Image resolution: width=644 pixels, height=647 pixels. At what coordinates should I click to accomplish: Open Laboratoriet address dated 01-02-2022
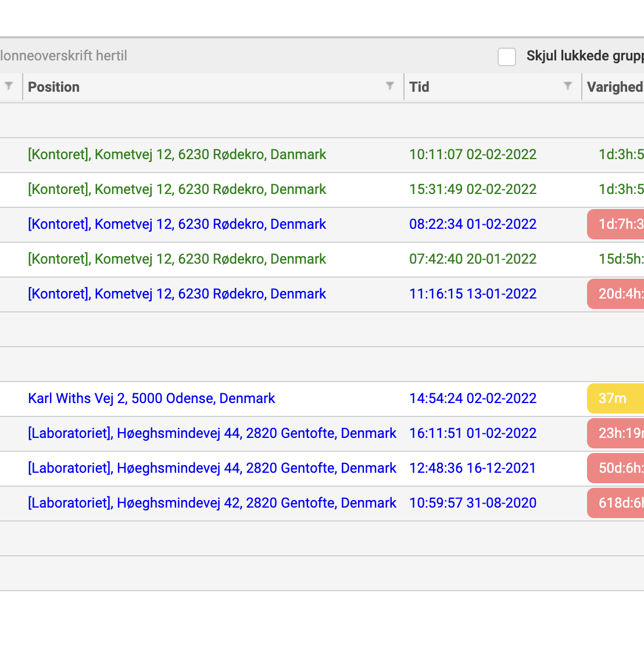(x=212, y=433)
